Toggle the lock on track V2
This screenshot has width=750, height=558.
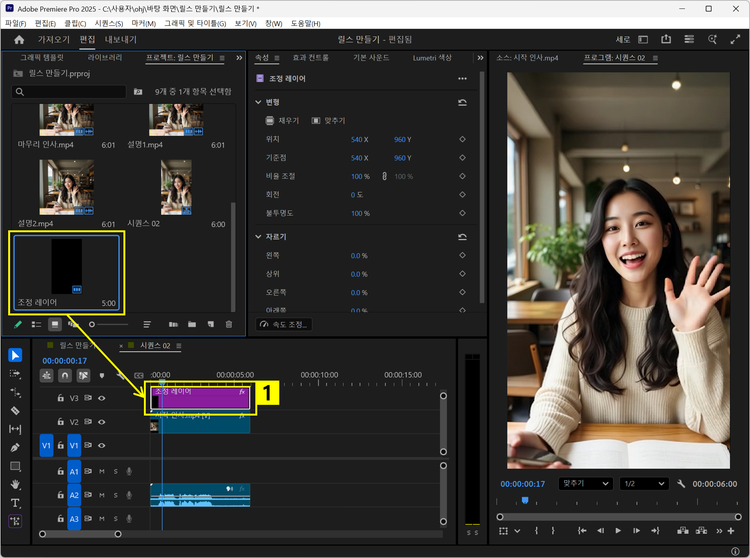61,423
